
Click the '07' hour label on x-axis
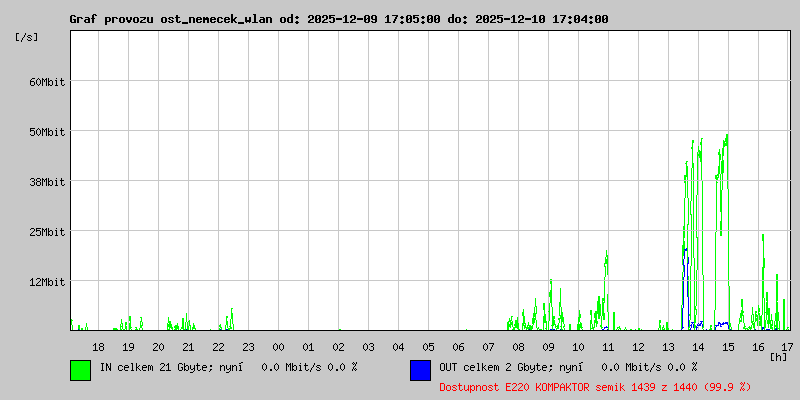click(488, 347)
